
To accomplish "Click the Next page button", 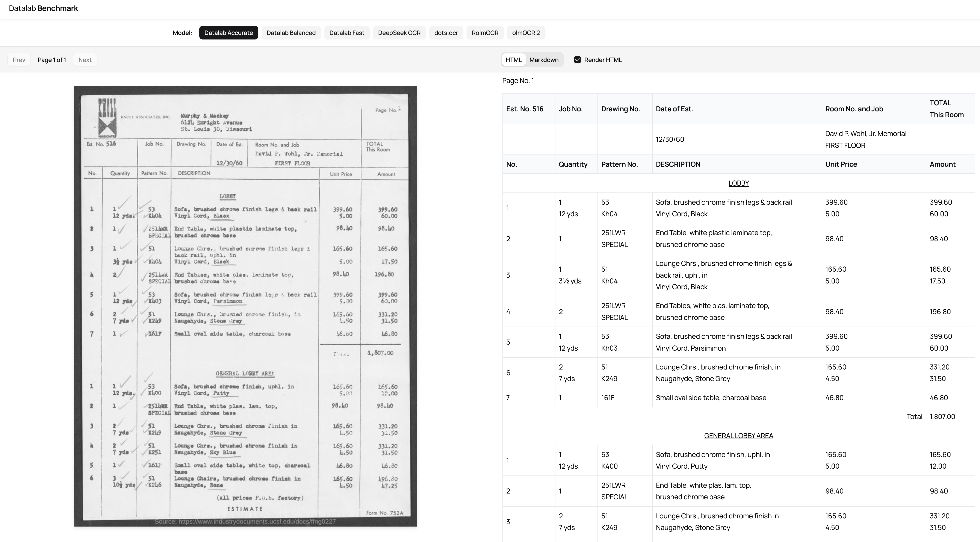I will [x=85, y=60].
